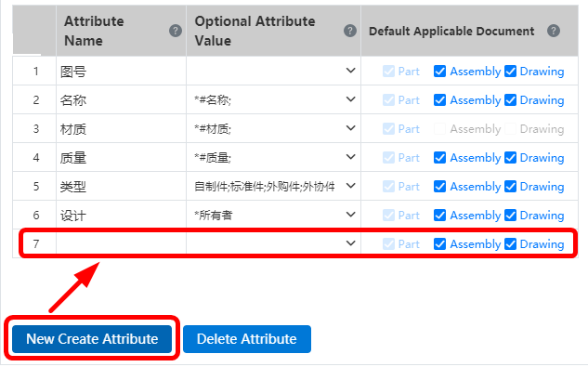588x367 pixels.
Task: Click the 质量 attribute name cell
Action: [x=121, y=158]
